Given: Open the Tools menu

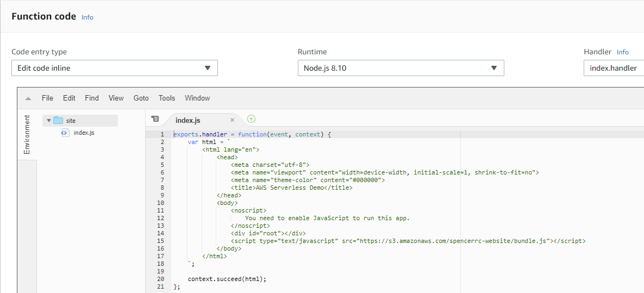Looking at the screenshot, I should click(x=167, y=98).
